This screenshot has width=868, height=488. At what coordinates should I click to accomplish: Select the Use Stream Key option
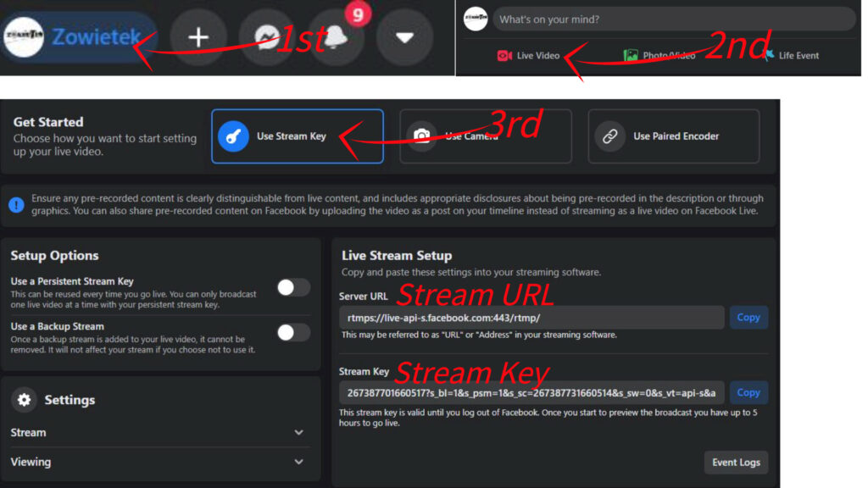click(298, 136)
